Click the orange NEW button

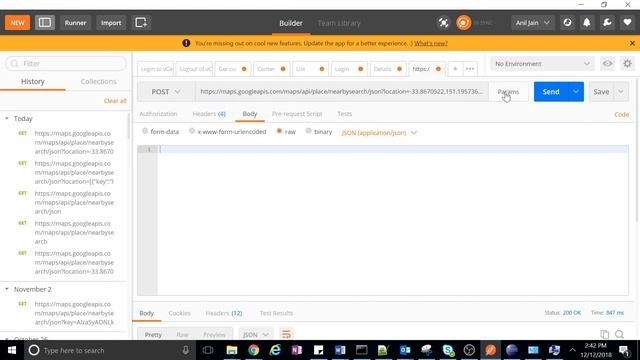[17, 23]
